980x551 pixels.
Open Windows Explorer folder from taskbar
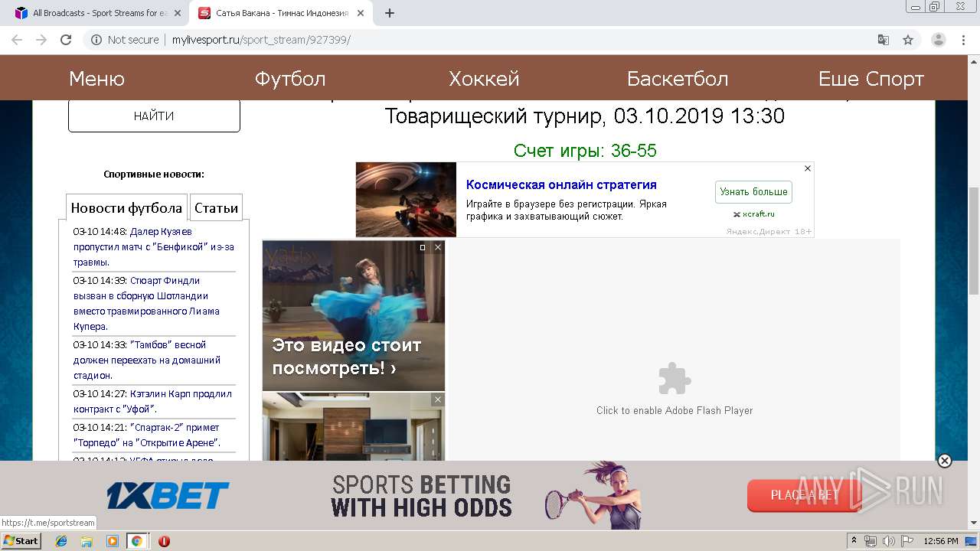(87, 541)
